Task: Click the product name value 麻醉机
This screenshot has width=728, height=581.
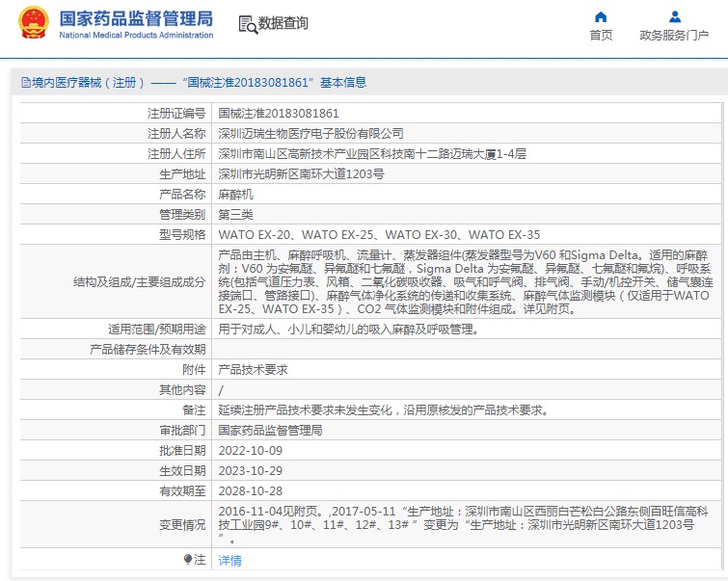Action: coord(234,194)
